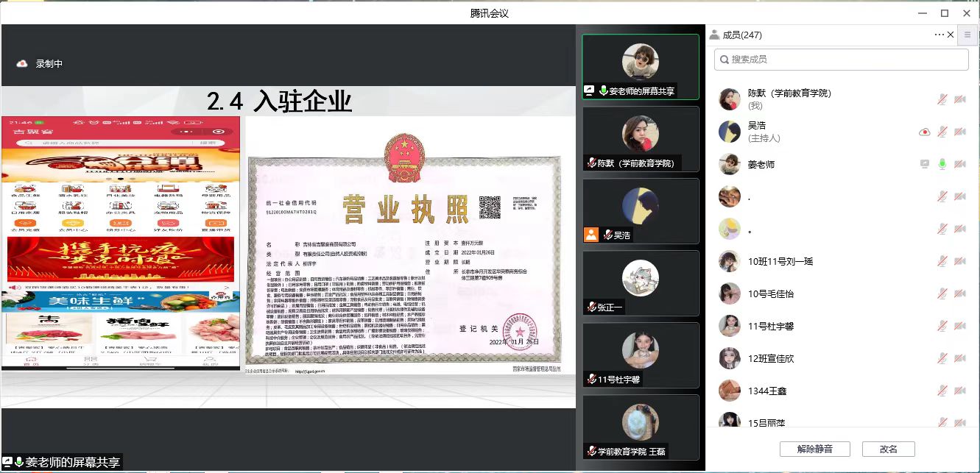Select 张正一's video thumbnail
Image resolution: width=980 pixels, height=473 pixels.
[640, 283]
